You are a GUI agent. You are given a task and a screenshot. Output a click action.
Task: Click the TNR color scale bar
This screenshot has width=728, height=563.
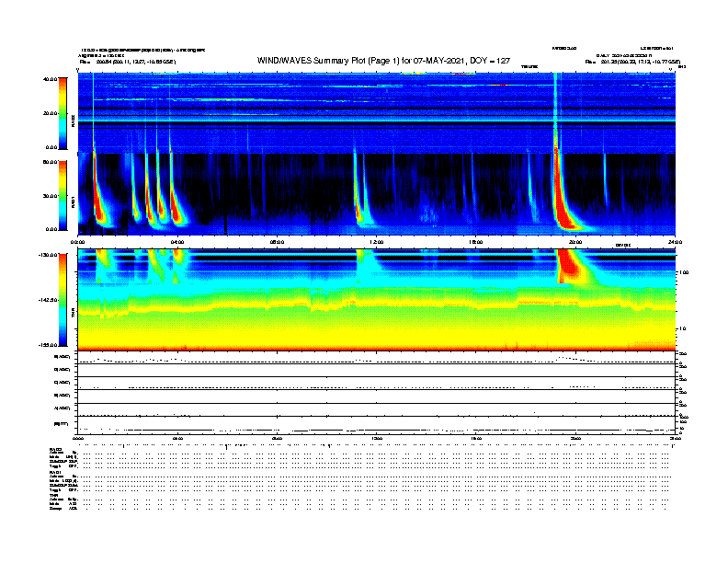[63, 300]
